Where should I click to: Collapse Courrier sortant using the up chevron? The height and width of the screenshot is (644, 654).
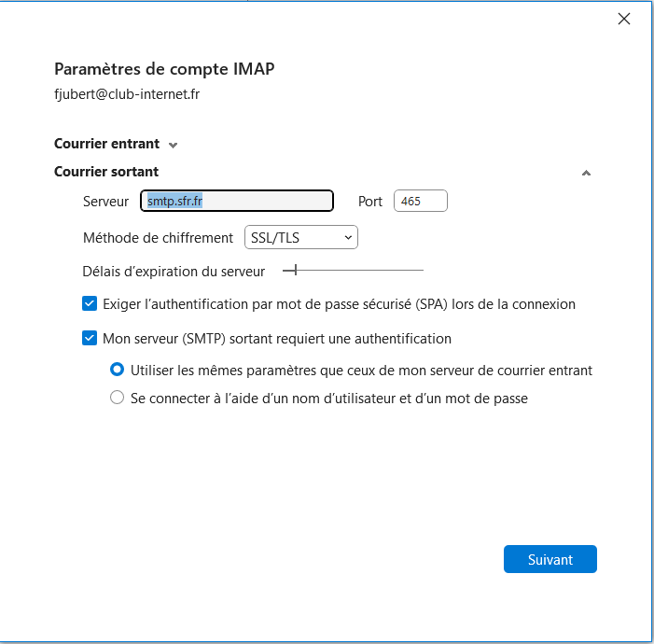[585, 173]
